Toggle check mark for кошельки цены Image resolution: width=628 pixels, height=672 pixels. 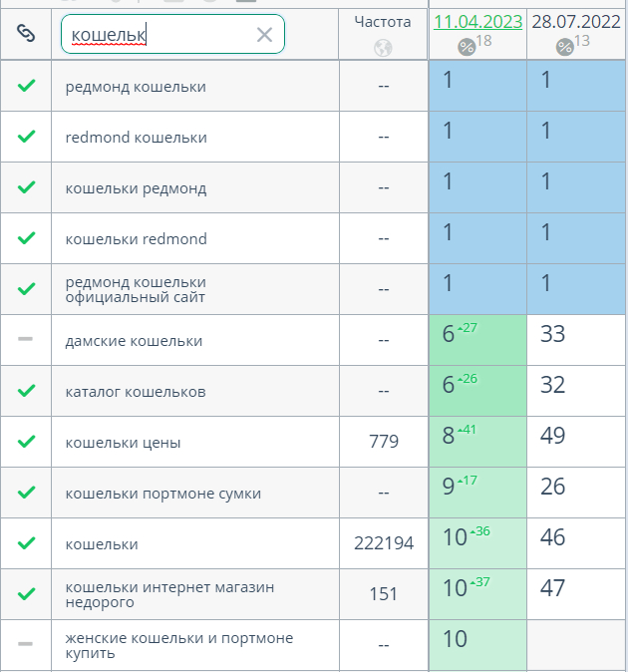click(x=26, y=442)
